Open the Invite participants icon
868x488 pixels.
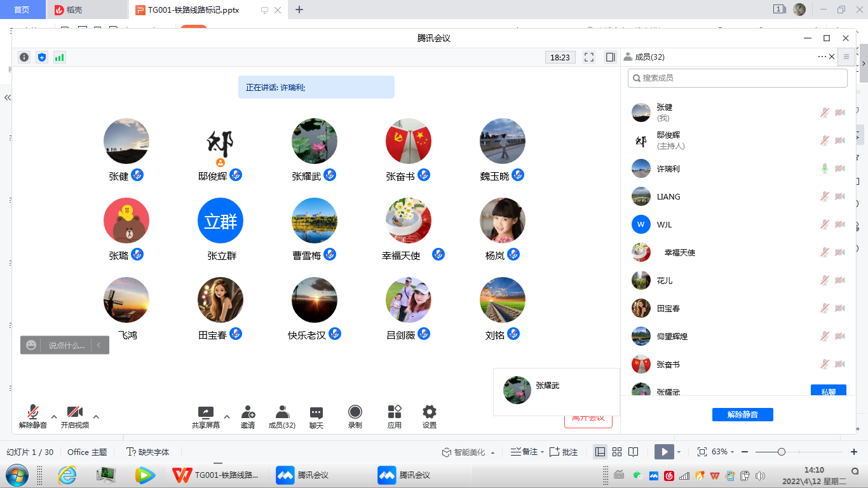tap(248, 416)
